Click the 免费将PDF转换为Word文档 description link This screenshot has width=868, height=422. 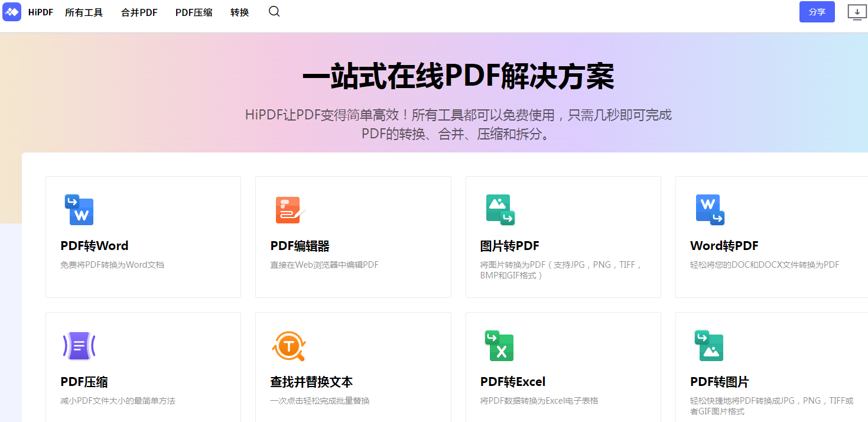tap(102, 264)
